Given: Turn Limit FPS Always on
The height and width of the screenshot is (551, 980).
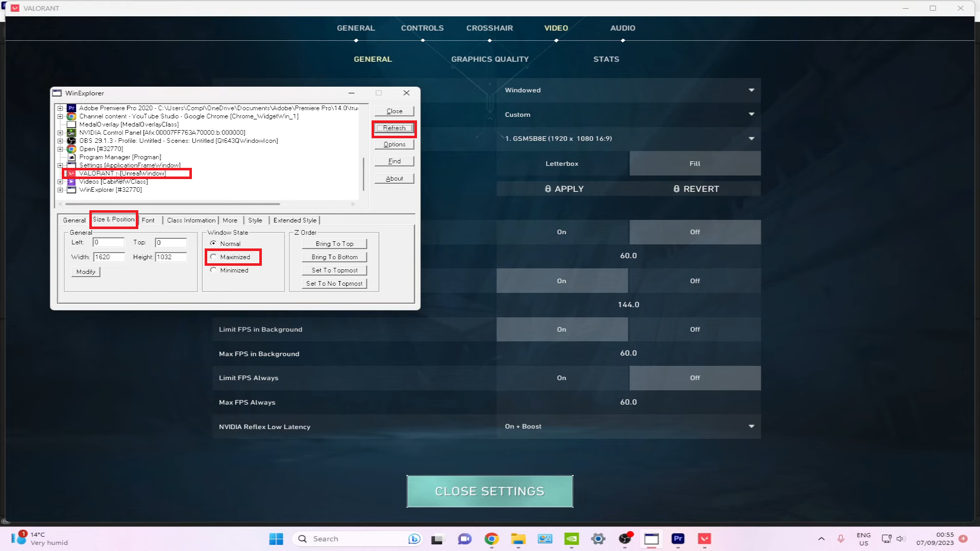Looking at the screenshot, I should (x=561, y=378).
